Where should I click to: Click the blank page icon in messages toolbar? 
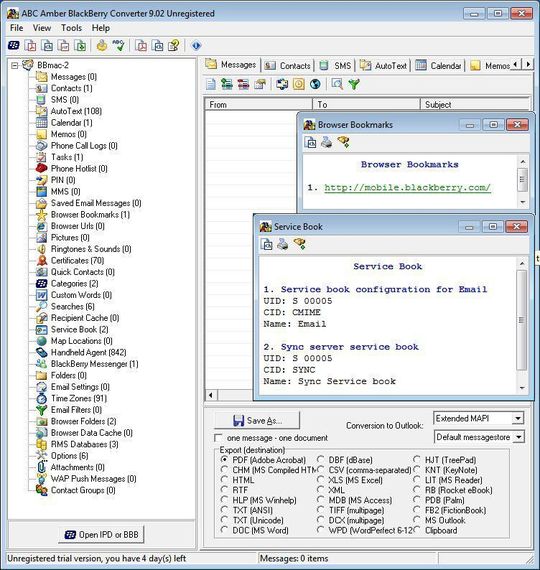[211, 84]
